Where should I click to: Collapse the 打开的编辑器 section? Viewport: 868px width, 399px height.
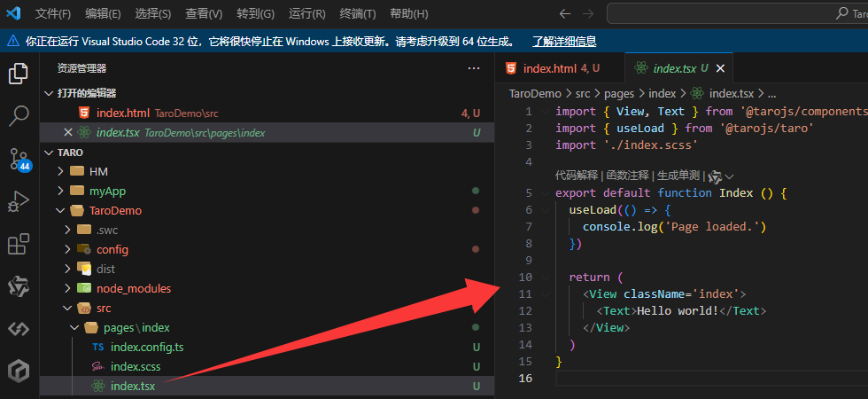[x=50, y=94]
